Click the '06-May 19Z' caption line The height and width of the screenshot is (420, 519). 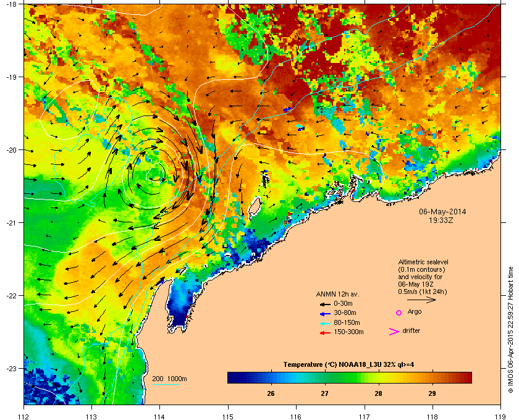click(x=416, y=284)
